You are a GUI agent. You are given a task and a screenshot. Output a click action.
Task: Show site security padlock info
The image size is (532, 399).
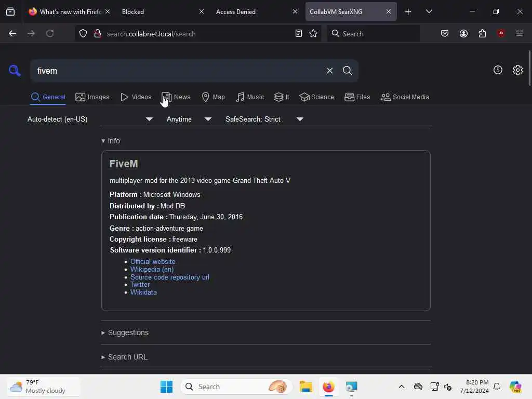(97, 34)
